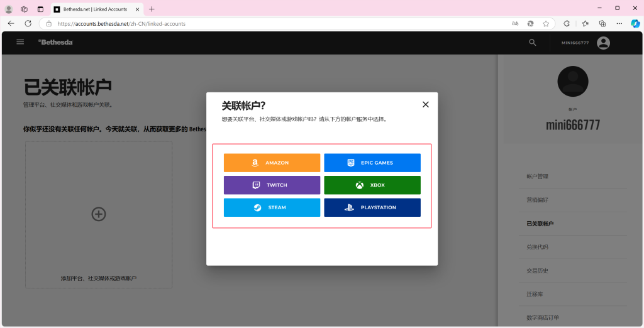Open 数字商店订单 in the sidebar
The width and height of the screenshot is (644, 328).
click(543, 318)
